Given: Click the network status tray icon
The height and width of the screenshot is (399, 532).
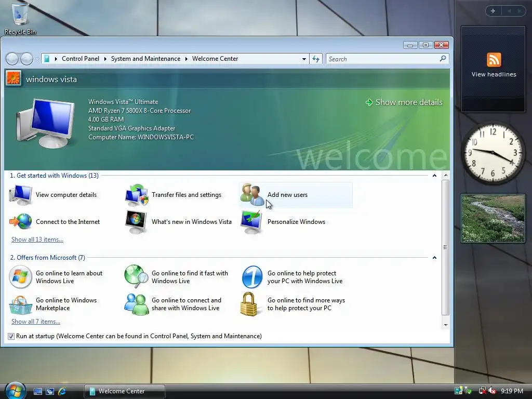Looking at the screenshot, I should [x=482, y=391].
